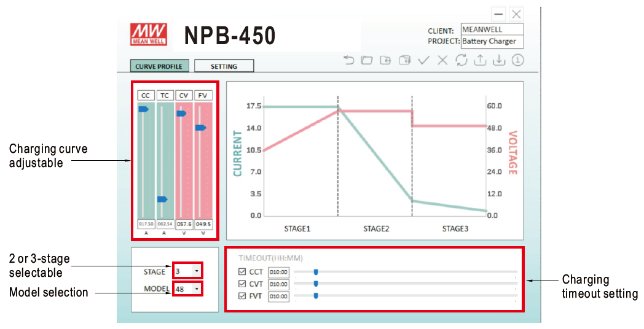Image resolution: width=644 pixels, height=329 pixels.
Task: Click the CV label button
Action: pos(184,96)
